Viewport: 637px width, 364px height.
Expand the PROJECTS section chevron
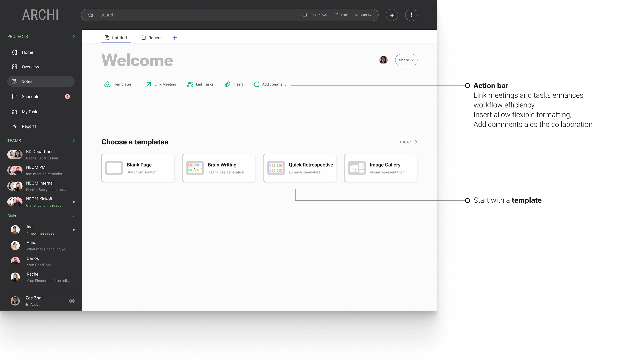pos(73,36)
